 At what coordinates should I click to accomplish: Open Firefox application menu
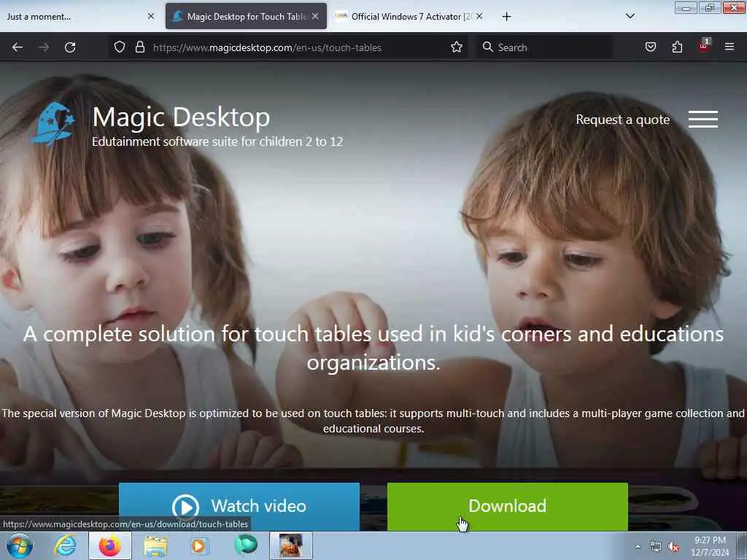point(729,47)
